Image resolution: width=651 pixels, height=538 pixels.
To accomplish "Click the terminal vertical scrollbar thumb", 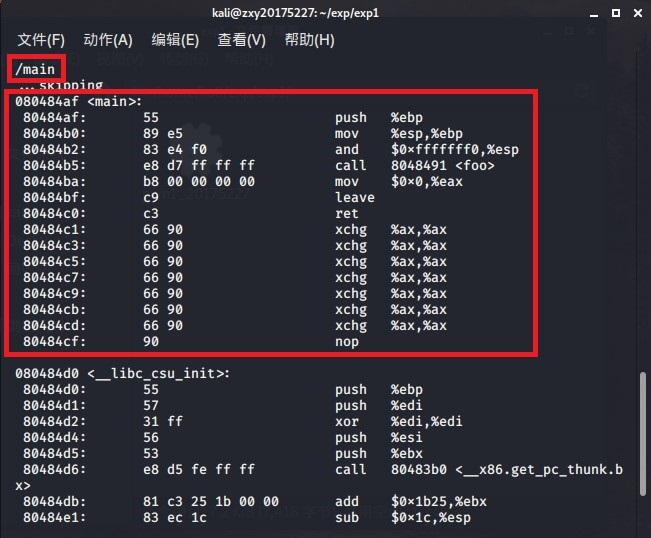I will click(643, 433).
